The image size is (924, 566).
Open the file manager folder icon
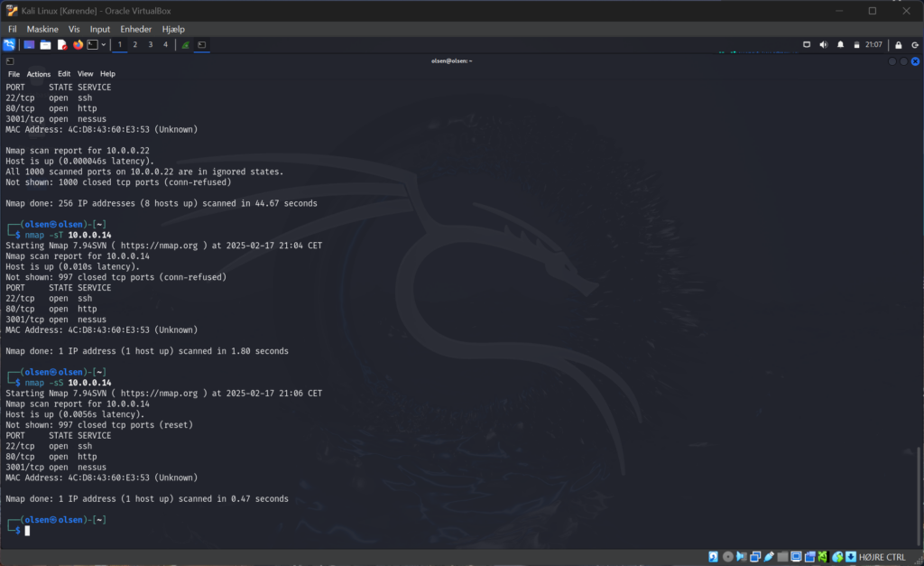[x=45, y=44]
